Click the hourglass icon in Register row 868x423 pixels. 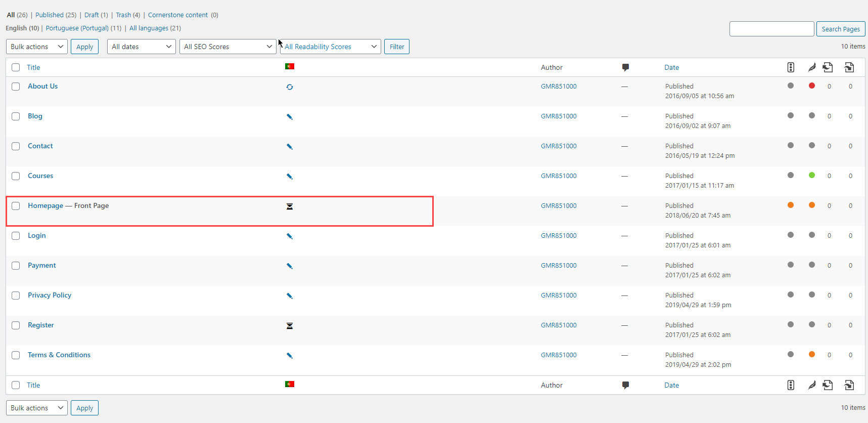pyautogui.click(x=290, y=326)
